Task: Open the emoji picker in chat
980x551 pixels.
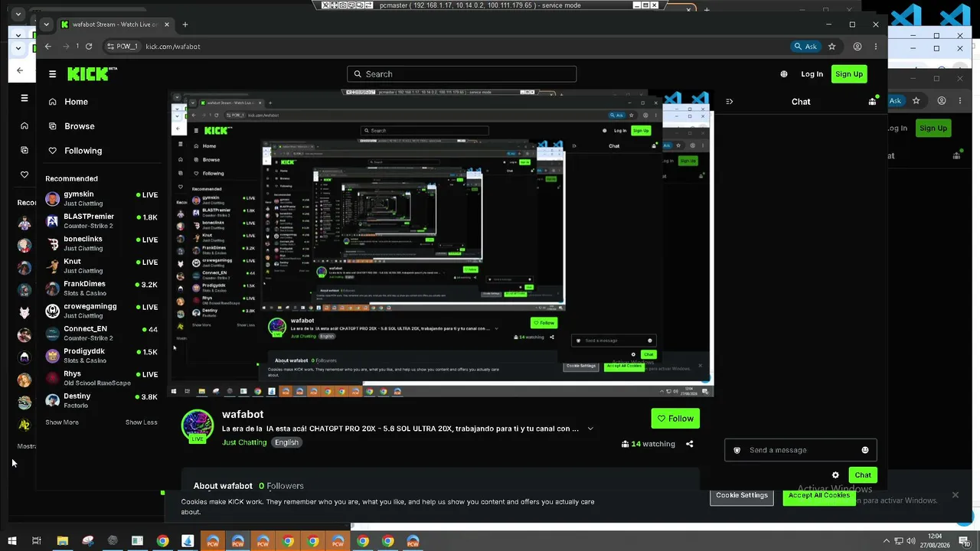Action: click(865, 450)
